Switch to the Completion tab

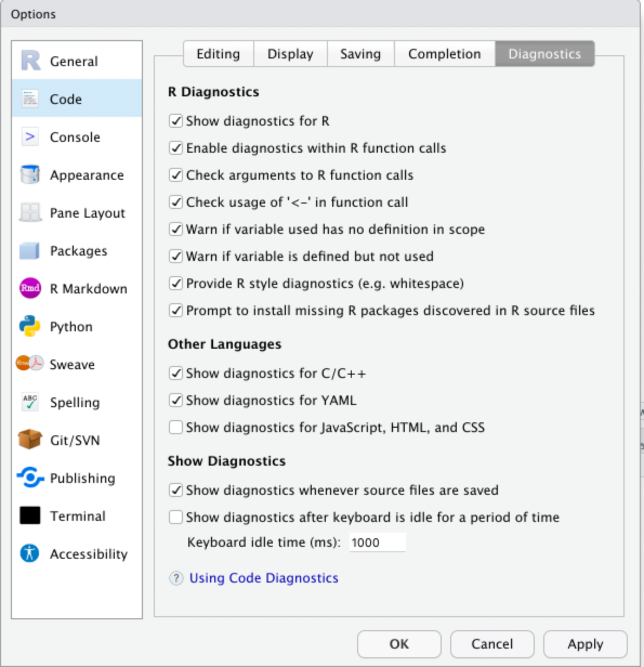pyautogui.click(x=444, y=54)
